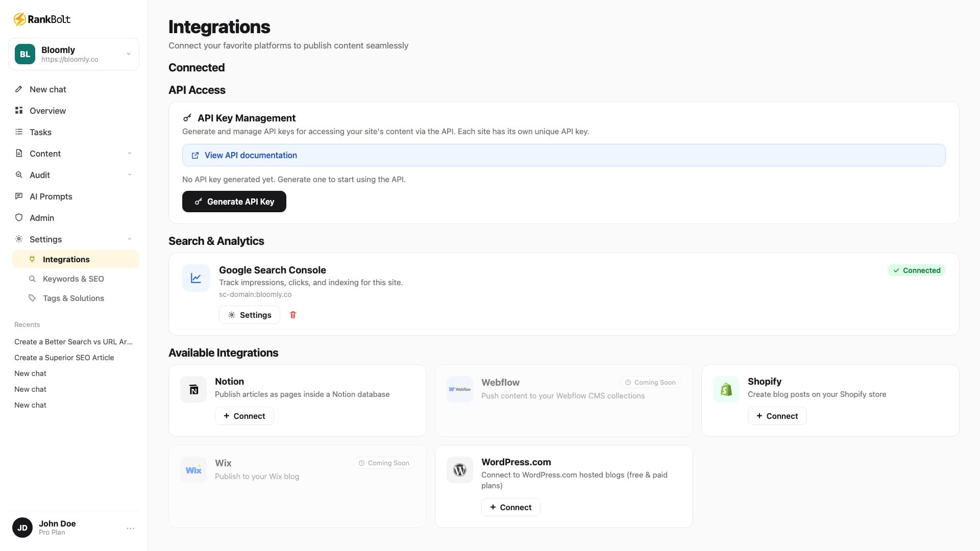Open recent chat 'Create a Superior SEO Article'
The image size is (980, 551).
click(64, 358)
